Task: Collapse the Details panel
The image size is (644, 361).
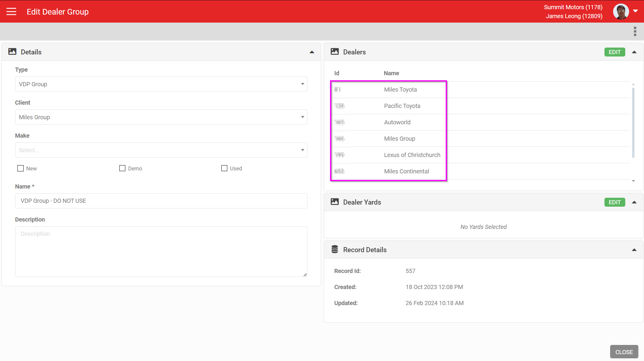Action: click(312, 52)
